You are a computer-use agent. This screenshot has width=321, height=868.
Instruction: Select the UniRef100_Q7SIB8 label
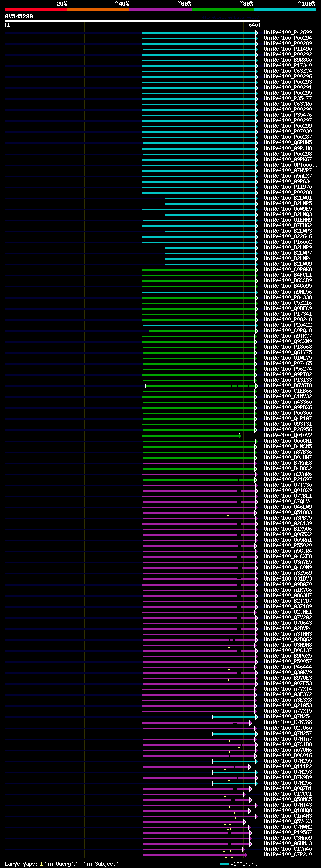click(288, 744)
